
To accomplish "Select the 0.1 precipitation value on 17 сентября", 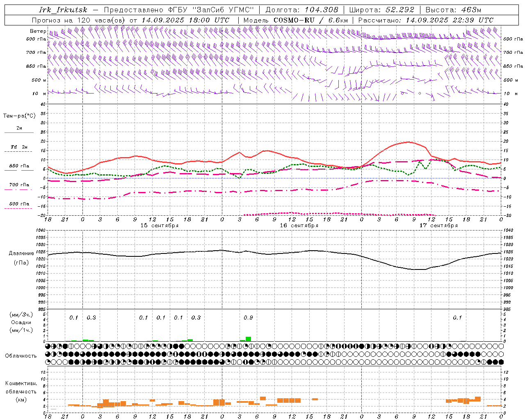I will (x=457, y=318).
